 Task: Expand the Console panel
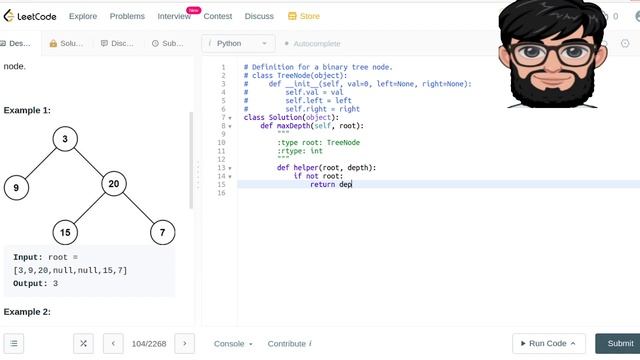click(233, 344)
